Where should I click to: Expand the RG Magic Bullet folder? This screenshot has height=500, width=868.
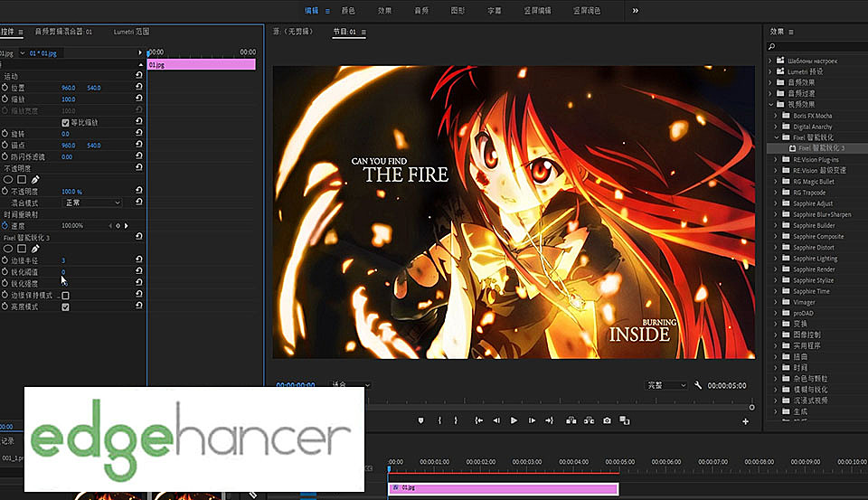tap(776, 181)
